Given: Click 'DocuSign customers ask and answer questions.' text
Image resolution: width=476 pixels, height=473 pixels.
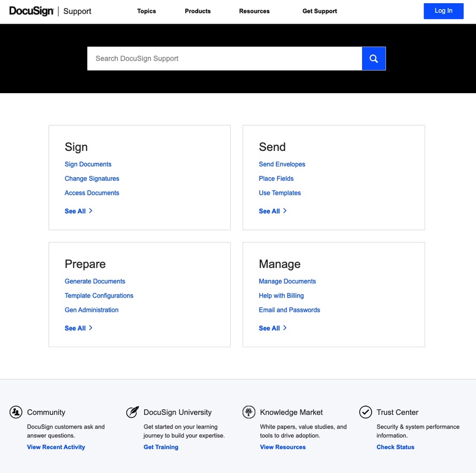Looking at the screenshot, I should click(x=66, y=431).
